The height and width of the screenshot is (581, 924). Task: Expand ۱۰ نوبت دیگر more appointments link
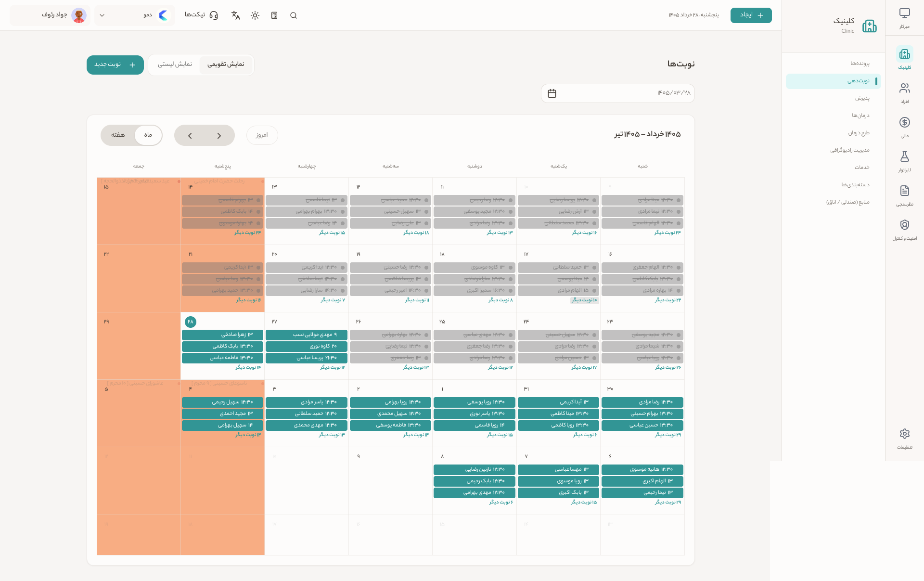pyautogui.click(x=584, y=300)
